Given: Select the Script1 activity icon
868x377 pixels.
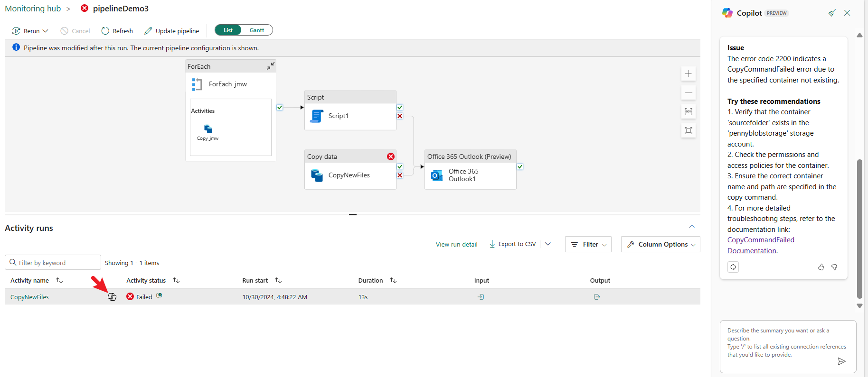Looking at the screenshot, I should click(x=317, y=116).
